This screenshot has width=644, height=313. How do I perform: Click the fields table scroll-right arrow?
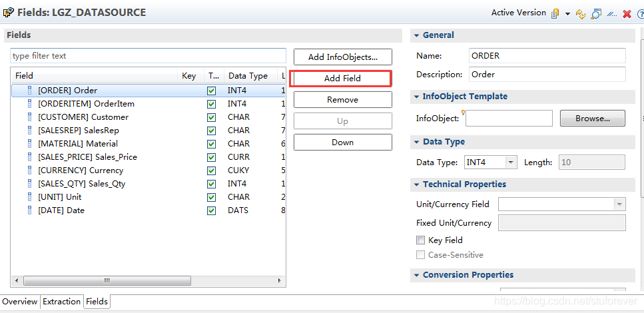click(x=279, y=280)
